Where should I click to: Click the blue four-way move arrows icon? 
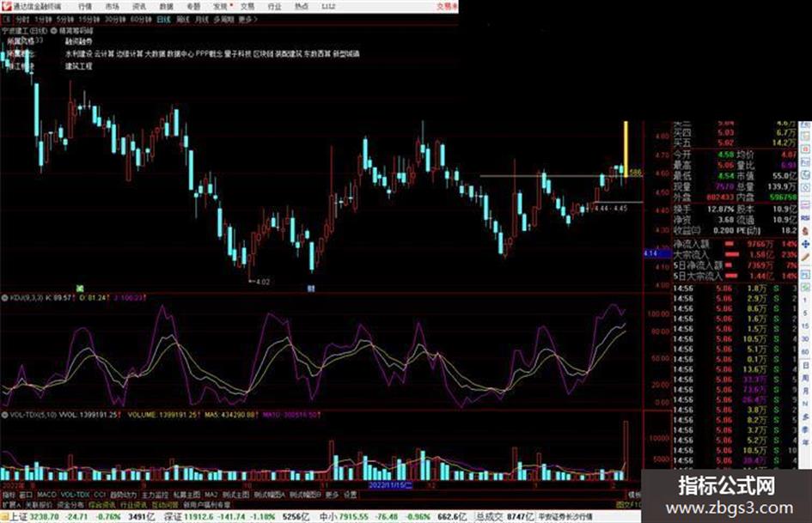click(805, 245)
